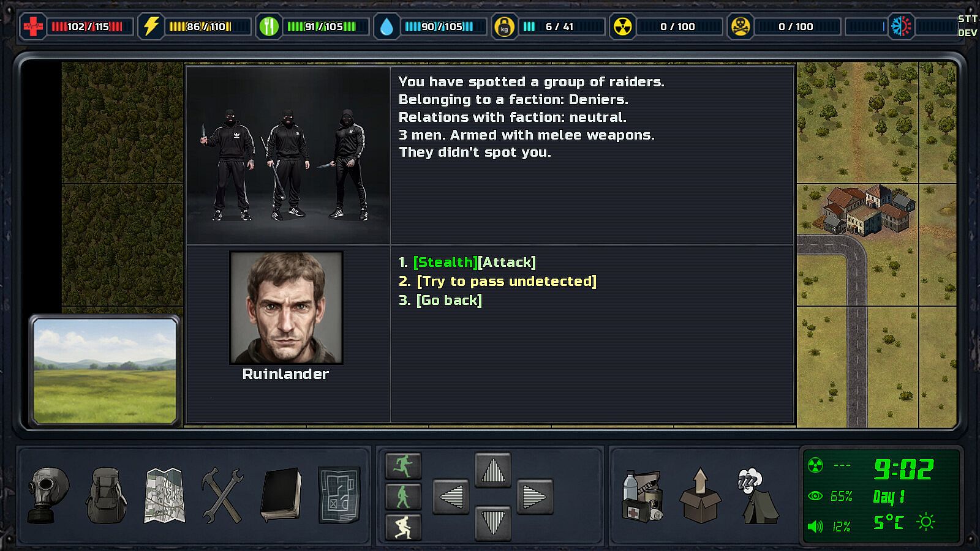980x551 pixels.
Task: Move east with the right arrow
Action: [x=535, y=497]
